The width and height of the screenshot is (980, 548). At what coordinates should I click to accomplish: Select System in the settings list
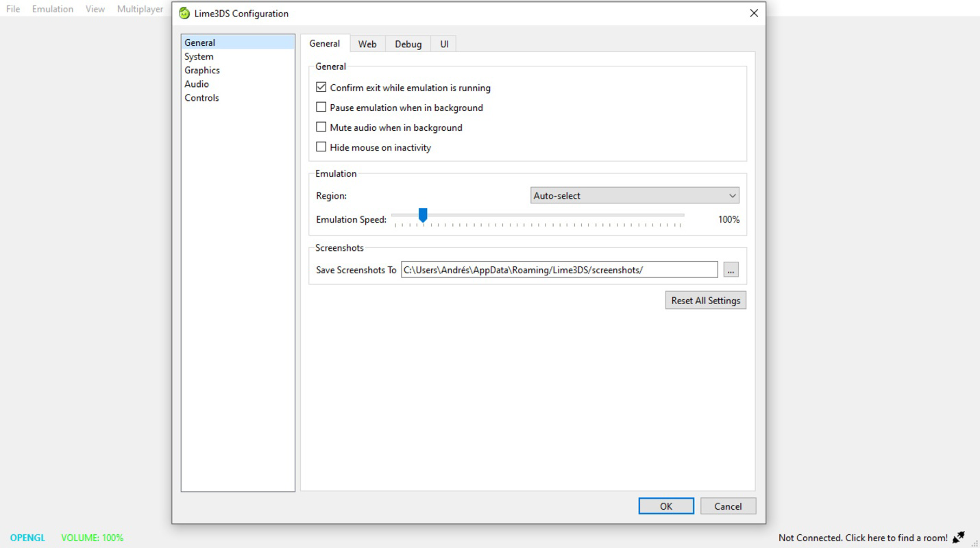pos(238,56)
